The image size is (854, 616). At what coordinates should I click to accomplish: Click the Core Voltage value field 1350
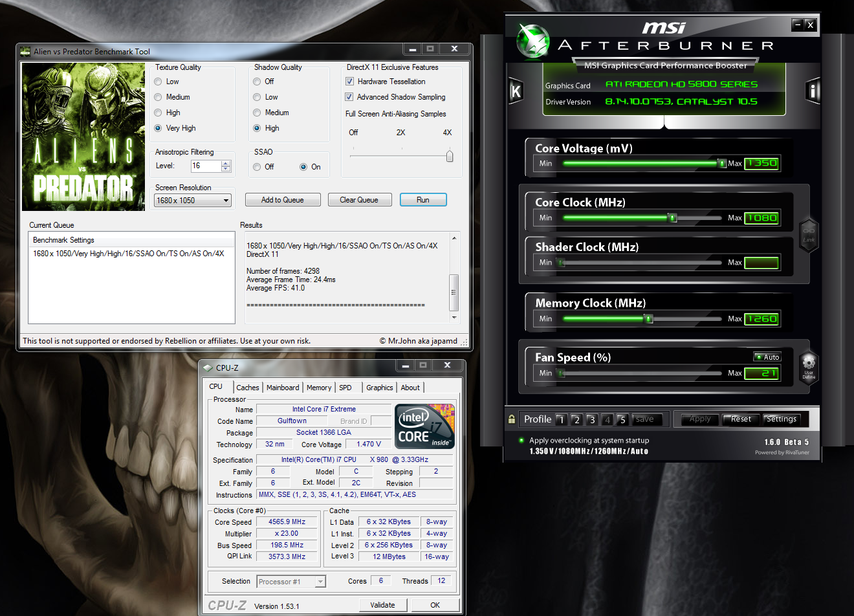pyautogui.click(x=761, y=163)
